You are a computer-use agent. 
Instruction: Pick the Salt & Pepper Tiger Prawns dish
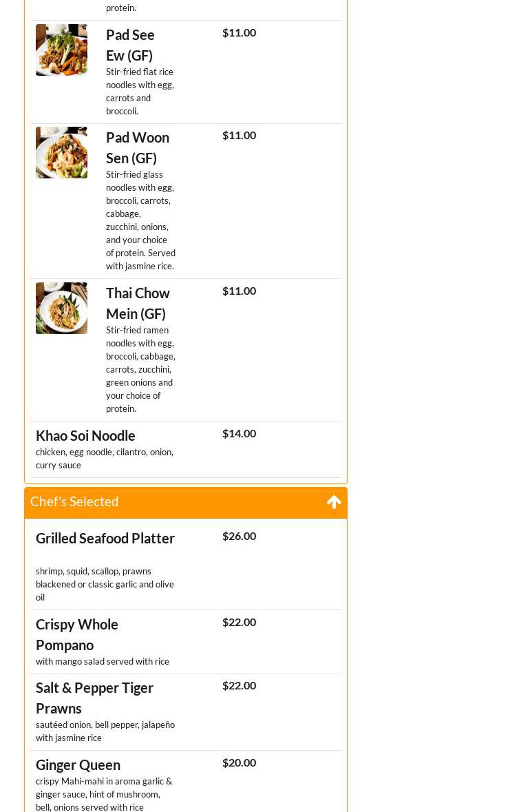(x=94, y=698)
